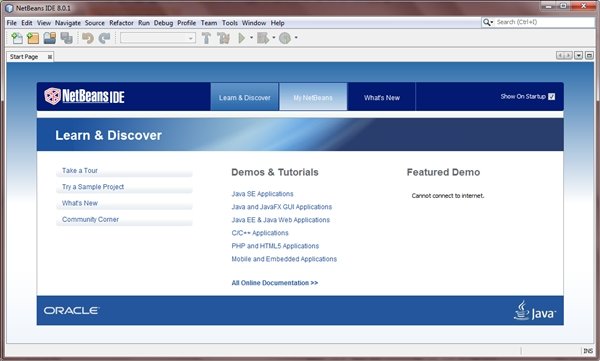
Task: Click the Profile Project toolbar icon
Action: (x=285, y=38)
